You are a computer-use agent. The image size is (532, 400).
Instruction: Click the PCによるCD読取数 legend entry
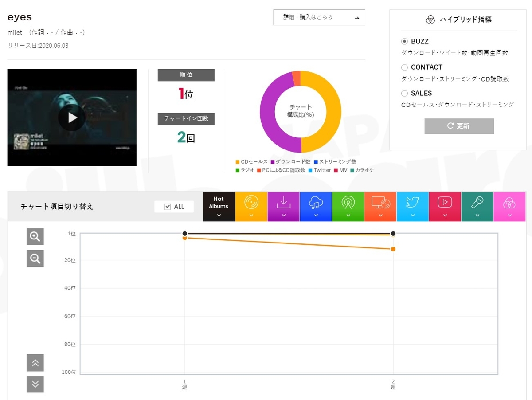point(281,170)
